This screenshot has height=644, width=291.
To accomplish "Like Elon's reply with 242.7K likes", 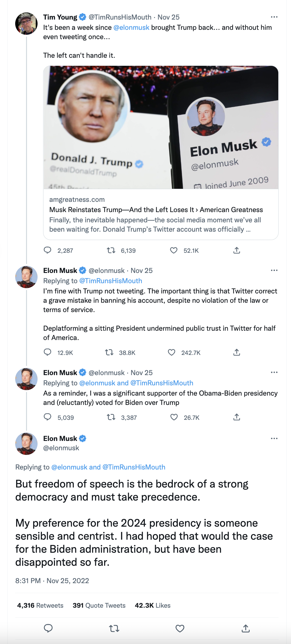I will 172,352.
